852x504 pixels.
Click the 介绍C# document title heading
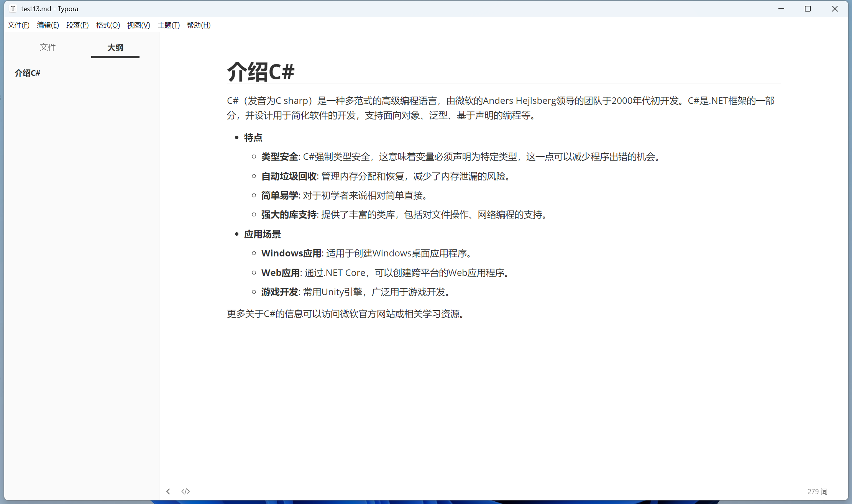(x=261, y=72)
